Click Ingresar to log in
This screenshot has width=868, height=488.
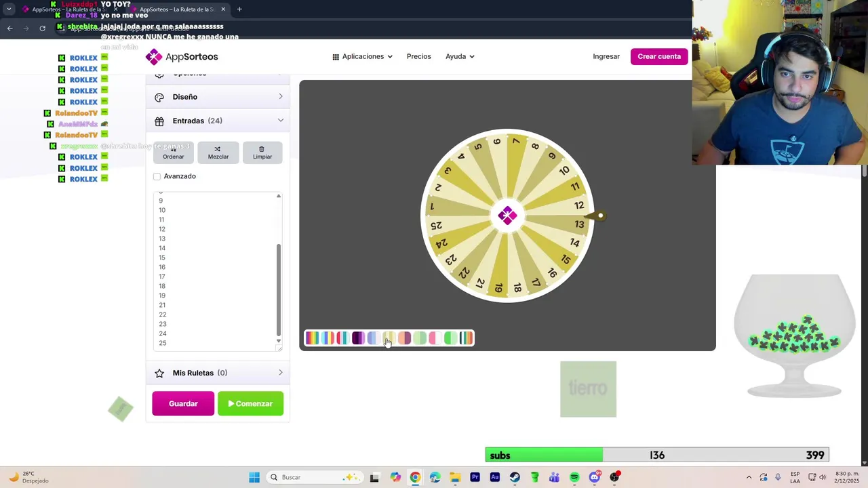(606, 57)
